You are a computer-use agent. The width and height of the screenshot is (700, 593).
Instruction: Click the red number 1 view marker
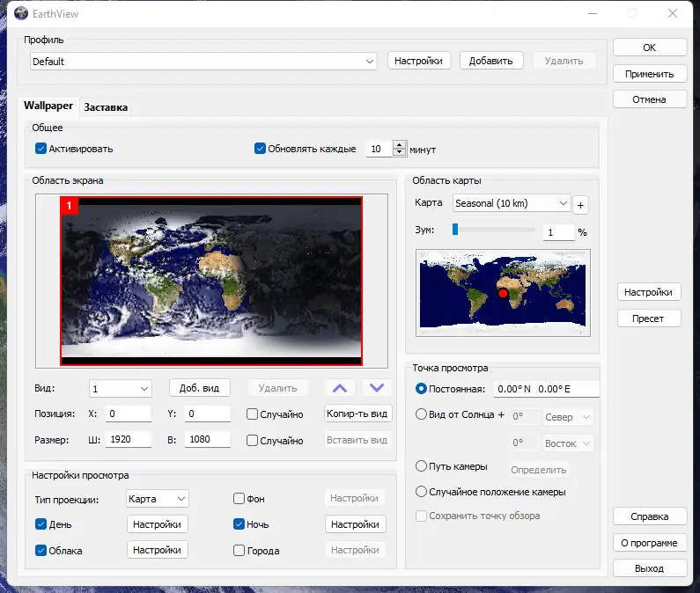[x=70, y=205]
